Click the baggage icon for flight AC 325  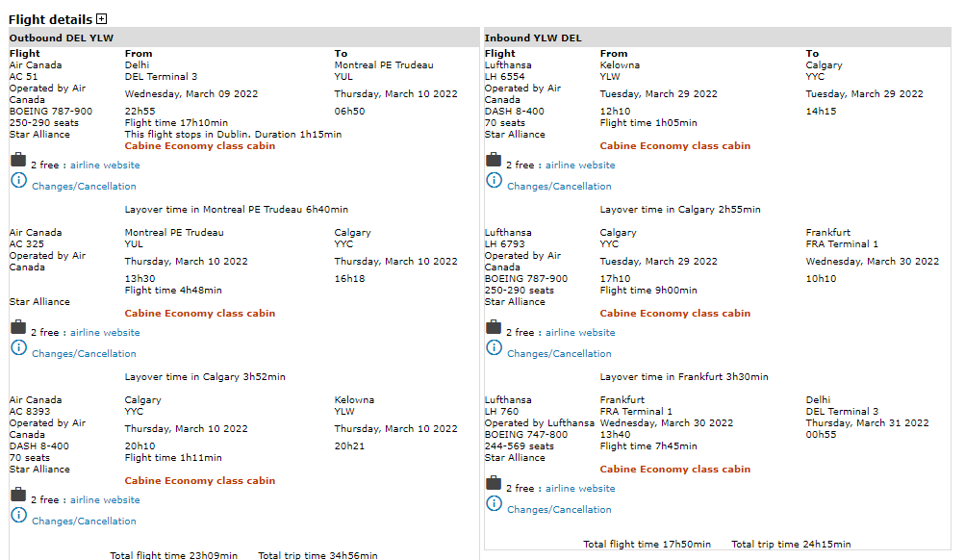(18, 328)
